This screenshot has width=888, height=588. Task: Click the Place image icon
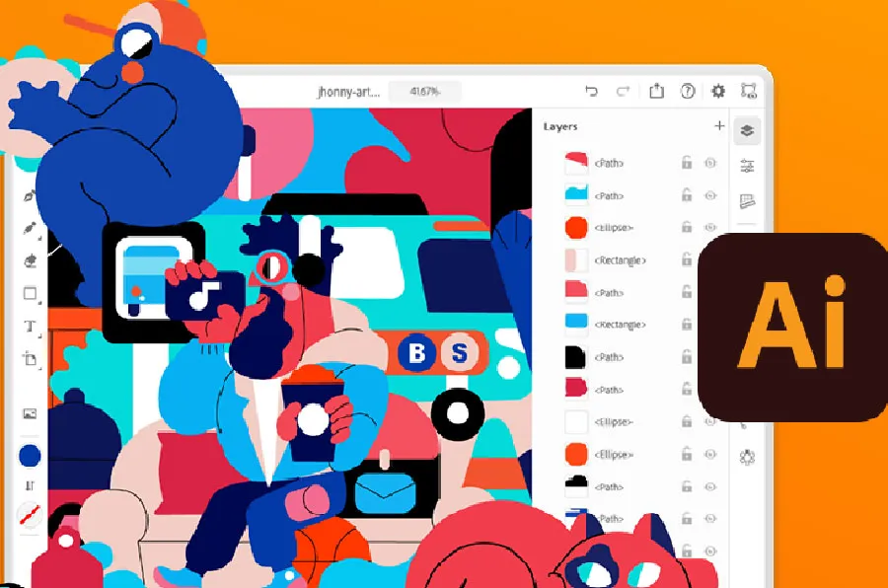point(30,413)
